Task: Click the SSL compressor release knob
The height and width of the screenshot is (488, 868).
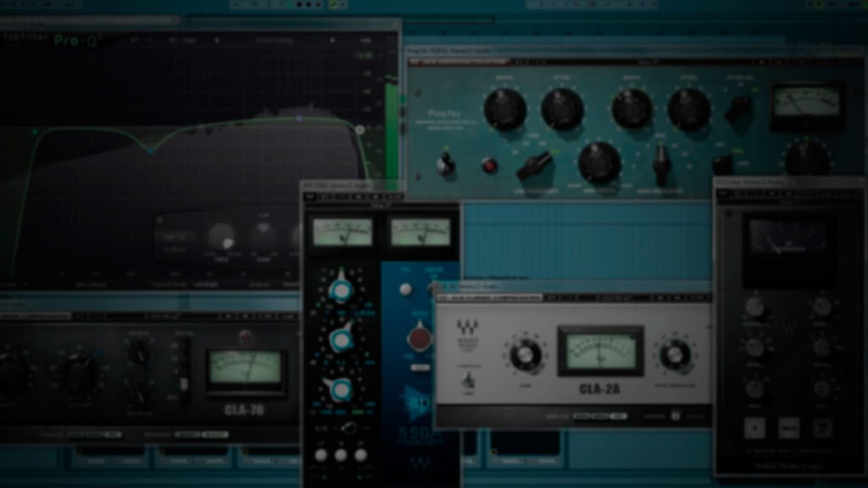Action: tap(821, 348)
